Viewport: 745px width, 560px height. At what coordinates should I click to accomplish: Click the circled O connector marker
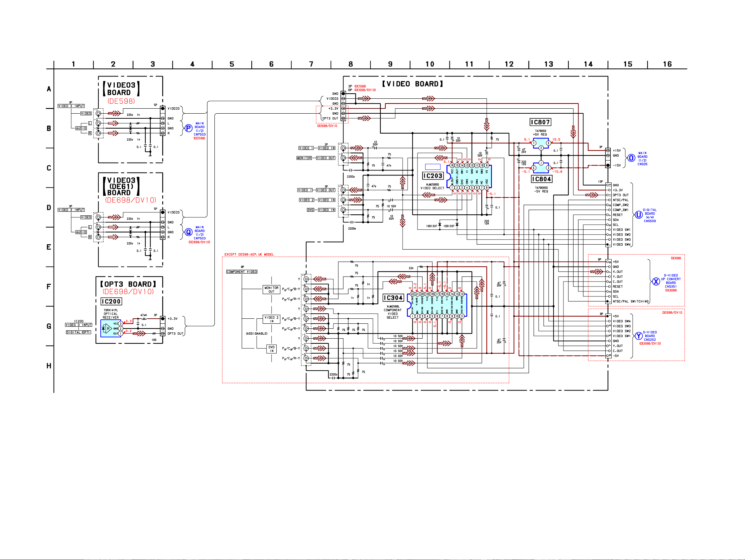(631, 158)
